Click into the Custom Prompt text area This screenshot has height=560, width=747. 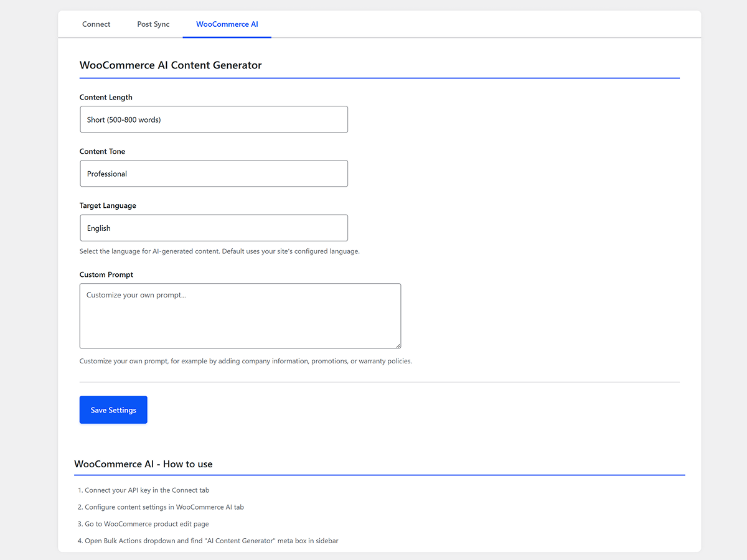coord(240,316)
